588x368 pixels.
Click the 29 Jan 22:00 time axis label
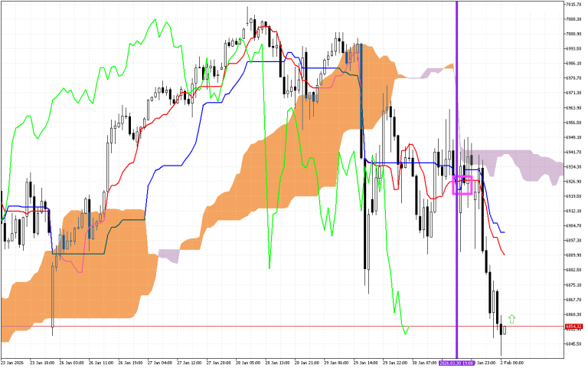(x=395, y=363)
